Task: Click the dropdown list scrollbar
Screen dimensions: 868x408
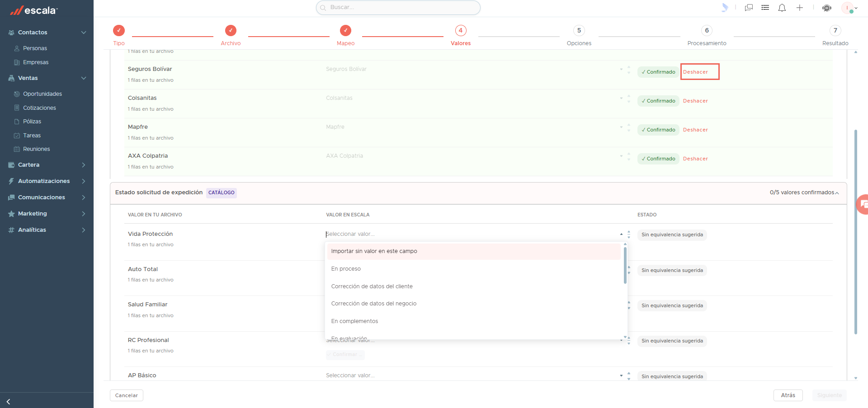Action: coord(625,265)
